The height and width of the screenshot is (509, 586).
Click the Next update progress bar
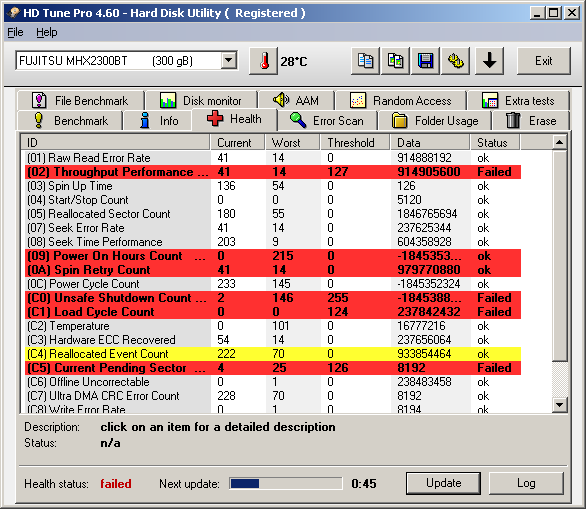click(x=286, y=484)
